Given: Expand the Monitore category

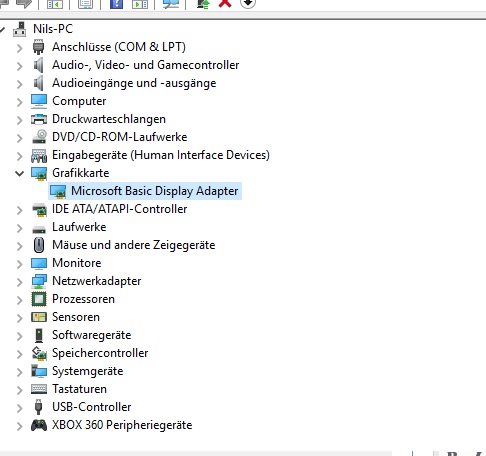Looking at the screenshot, I should 20,264.
